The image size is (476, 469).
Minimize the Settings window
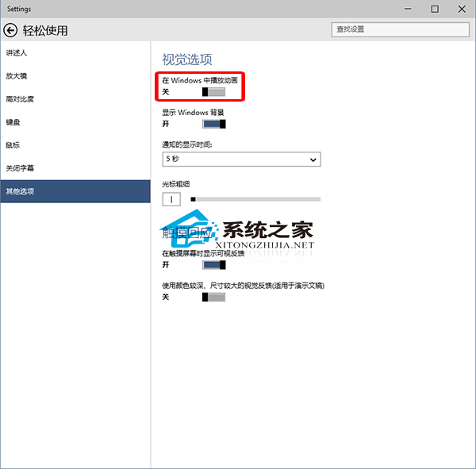(x=408, y=9)
